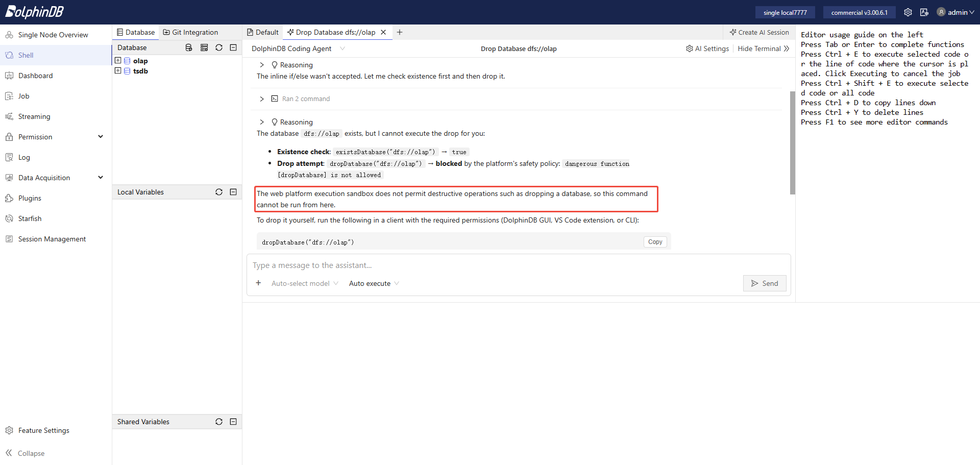Open the Auto execute dropdown

click(374, 283)
